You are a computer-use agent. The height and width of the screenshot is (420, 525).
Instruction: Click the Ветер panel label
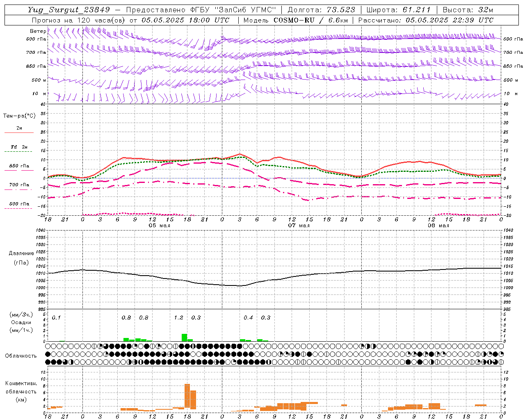click(38, 31)
